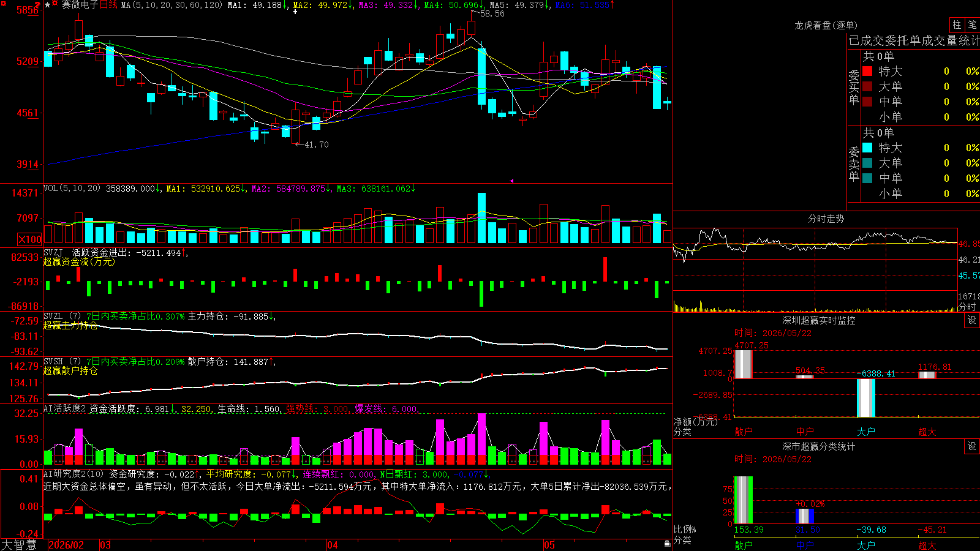Click the cyan 特大 swatch under 委卖单
This screenshot has height=551, width=980.
tap(867, 148)
